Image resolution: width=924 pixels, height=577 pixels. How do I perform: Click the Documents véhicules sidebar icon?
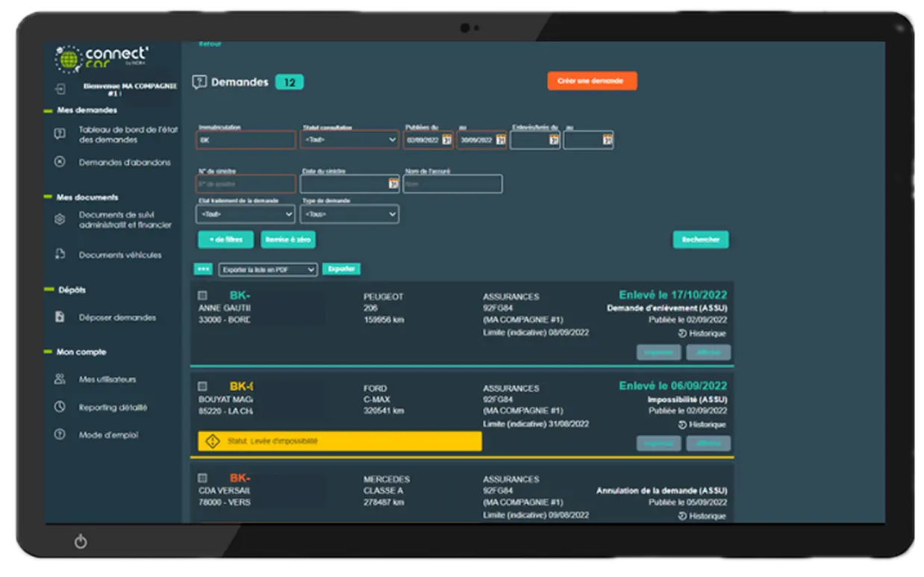click(x=60, y=255)
